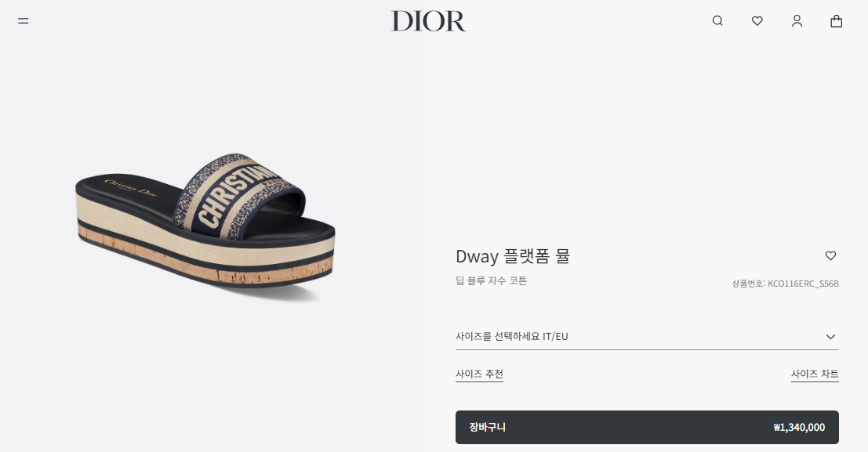Open the 사이즈 차트 link
Viewport: 868px width, 452px height.
point(815,374)
